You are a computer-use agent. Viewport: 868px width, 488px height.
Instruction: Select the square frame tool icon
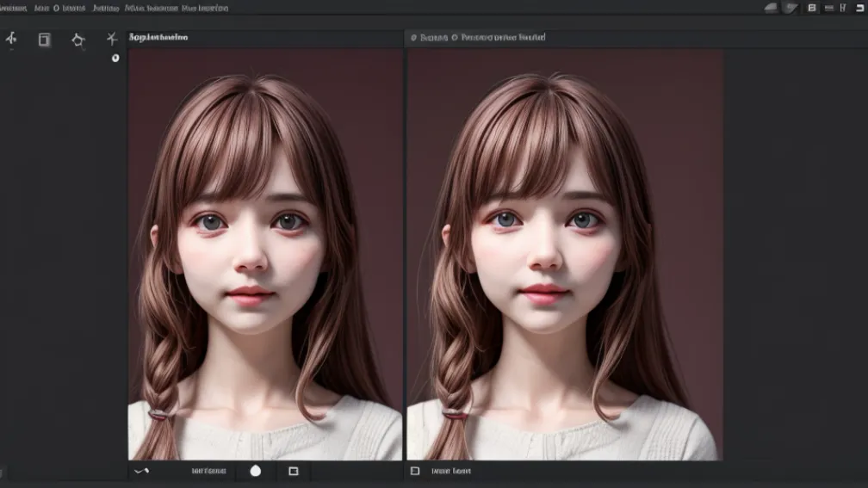(x=44, y=40)
